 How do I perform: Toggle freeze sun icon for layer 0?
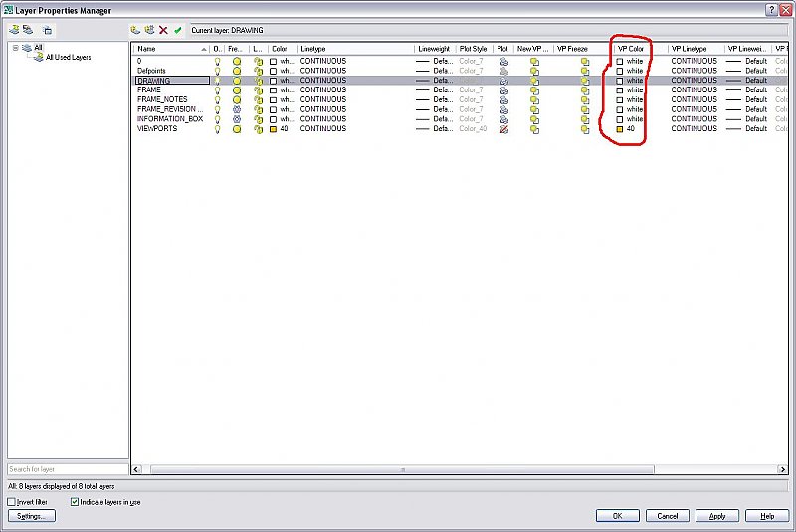click(x=237, y=61)
